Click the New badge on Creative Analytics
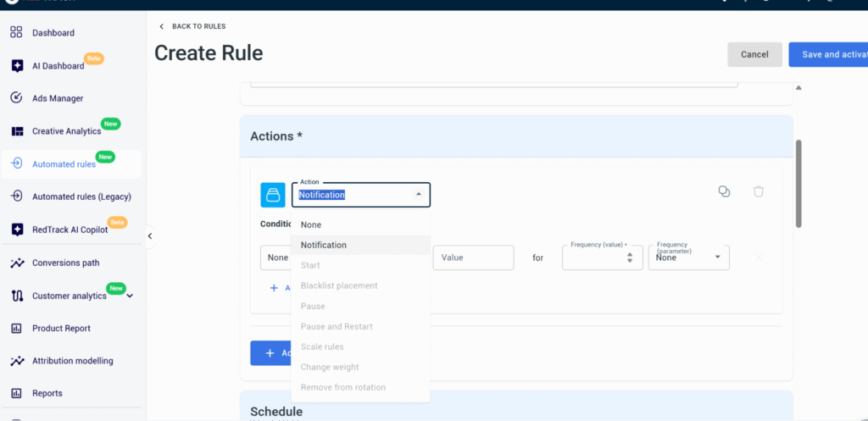868x421 pixels. tap(111, 124)
